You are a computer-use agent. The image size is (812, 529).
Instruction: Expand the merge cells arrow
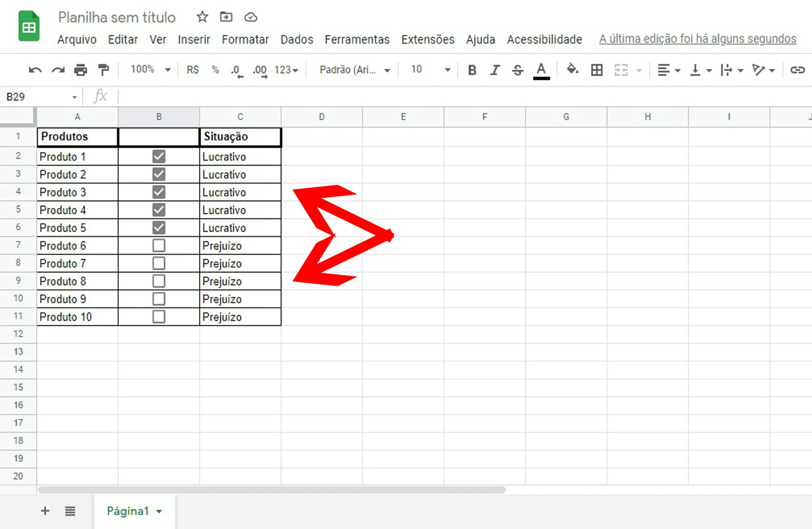click(x=639, y=71)
